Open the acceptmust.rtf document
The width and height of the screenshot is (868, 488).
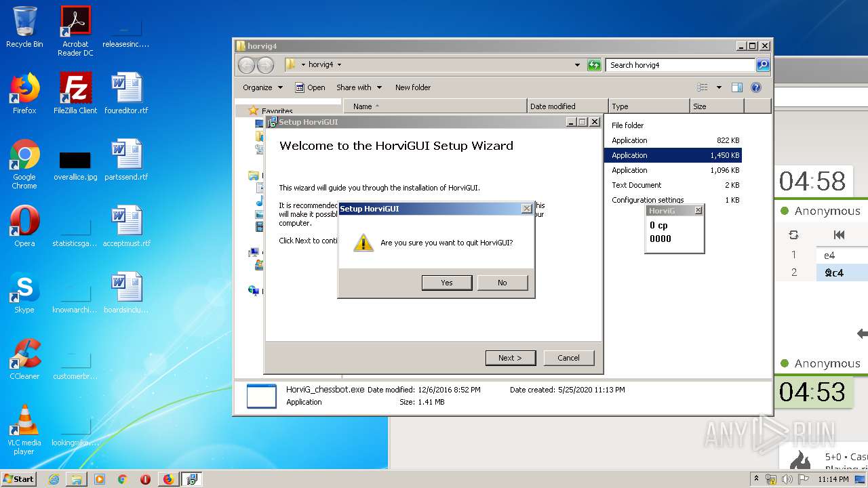pos(126,226)
